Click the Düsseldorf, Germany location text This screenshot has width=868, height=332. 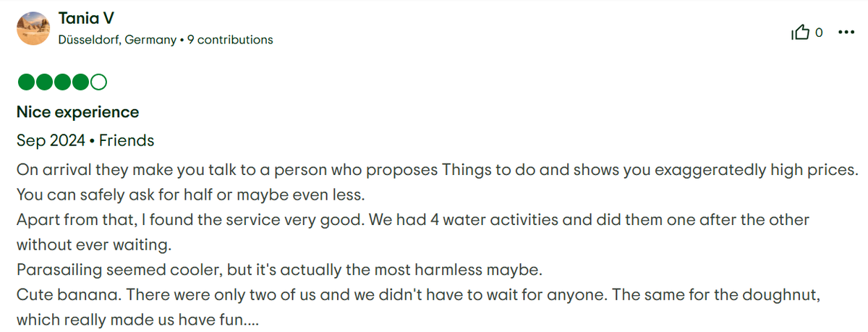click(117, 40)
